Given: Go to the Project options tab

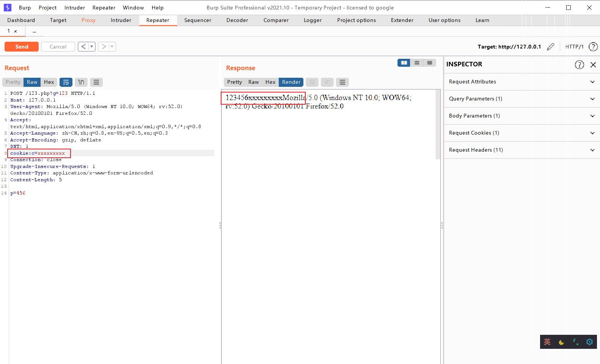Looking at the screenshot, I should (357, 20).
